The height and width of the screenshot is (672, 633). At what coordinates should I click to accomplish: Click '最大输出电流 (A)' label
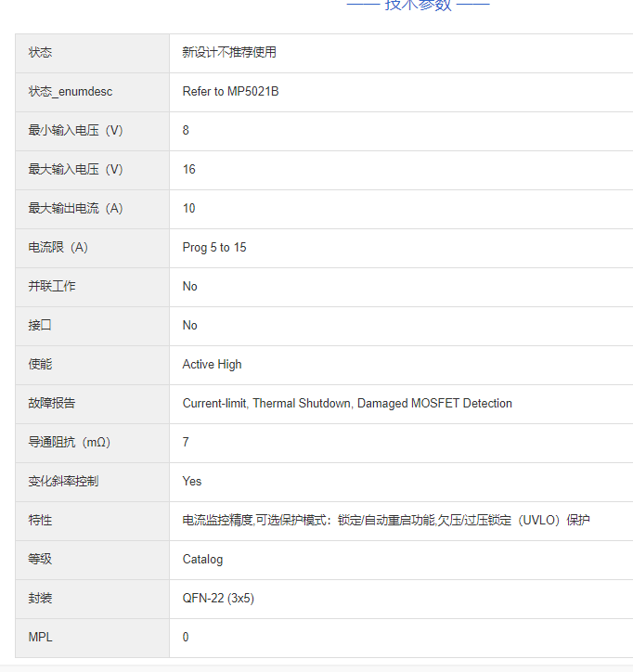[x=75, y=208]
